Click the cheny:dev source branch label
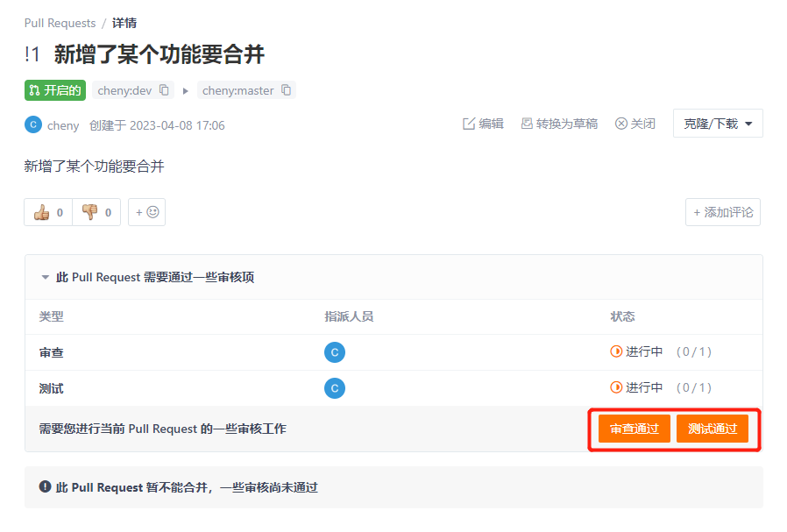 (124, 90)
